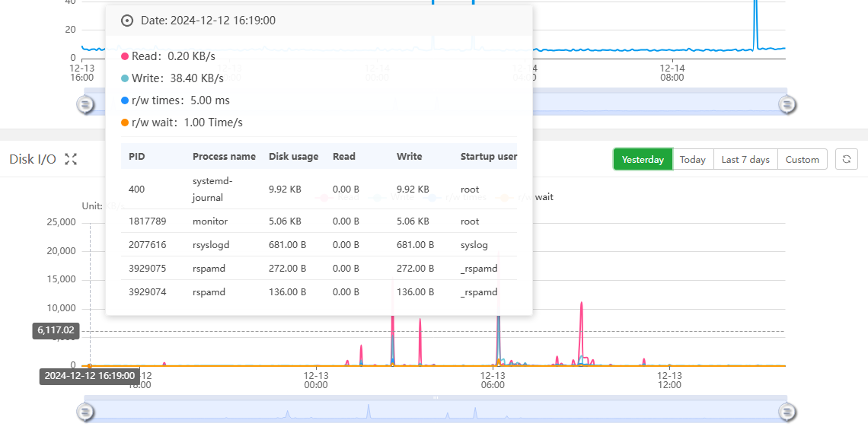This screenshot has width=868, height=433.
Task: Click the Disk usage column header
Action: [293, 156]
